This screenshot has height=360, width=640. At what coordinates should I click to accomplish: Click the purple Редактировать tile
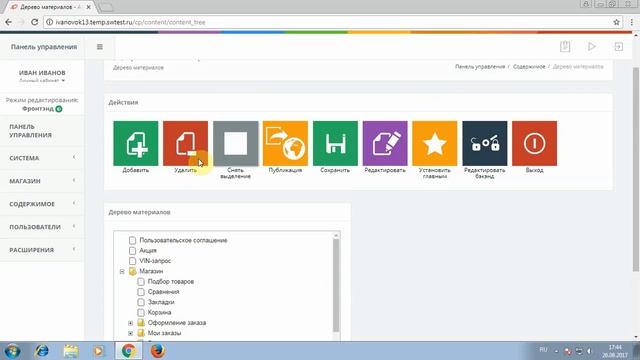click(x=385, y=143)
